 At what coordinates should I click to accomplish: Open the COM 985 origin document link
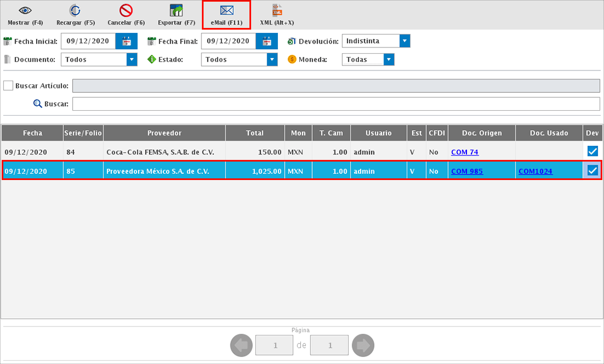click(467, 172)
